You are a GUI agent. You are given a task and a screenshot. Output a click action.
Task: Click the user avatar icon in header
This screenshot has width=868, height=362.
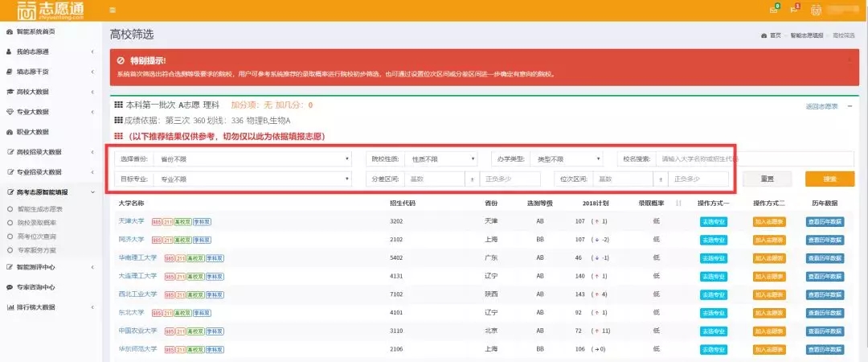coord(815,10)
